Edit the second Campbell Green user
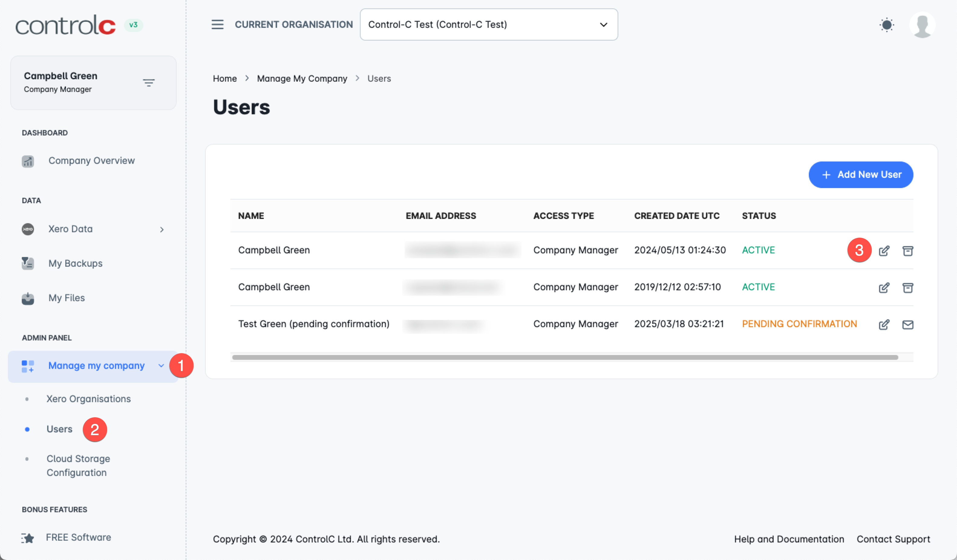The width and height of the screenshot is (957, 560). coord(884,287)
